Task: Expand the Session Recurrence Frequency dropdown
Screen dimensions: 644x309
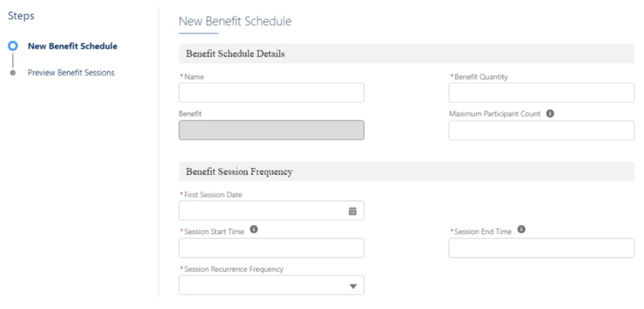Action: tap(353, 286)
